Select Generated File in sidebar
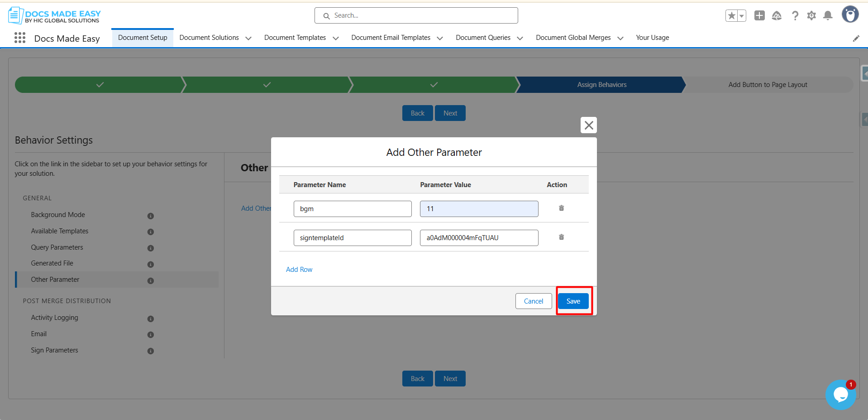Screen dimensions: 868x420 pyautogui.click(x=52, y=263)
